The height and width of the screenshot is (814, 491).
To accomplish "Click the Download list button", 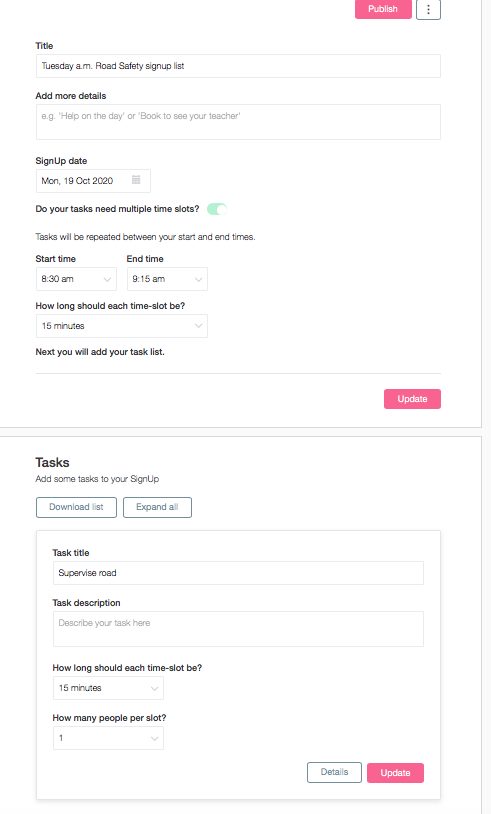I will pos(76,507).
